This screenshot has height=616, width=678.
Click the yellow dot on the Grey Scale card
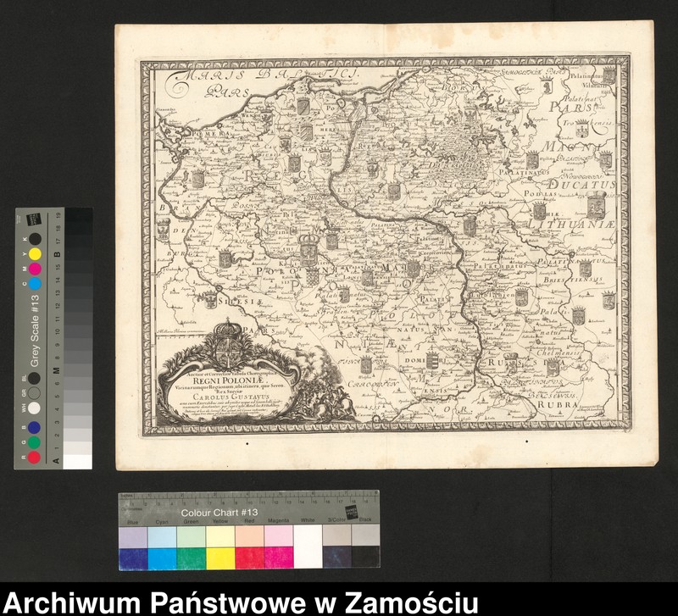tap(35, 254)
